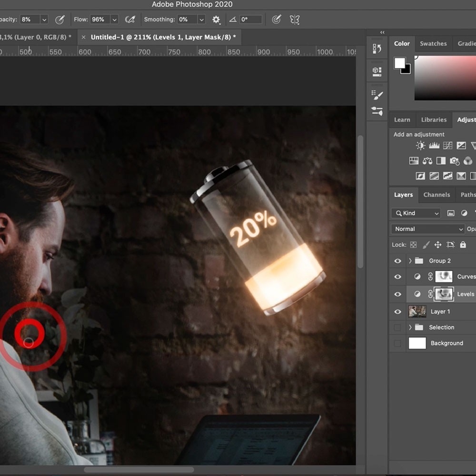The image size is (476, 476).
Task: Open the Flow percentage dropdown
Action: pos(114,20)
